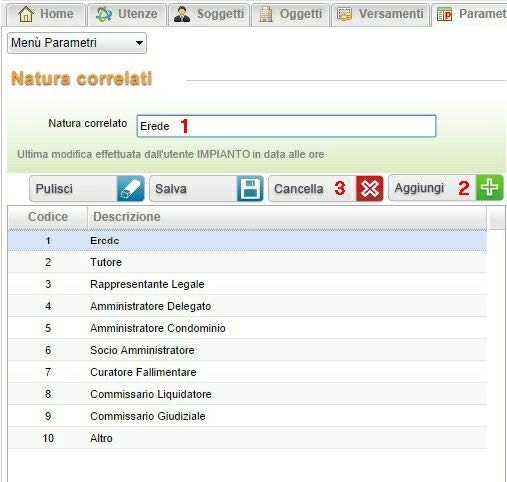
Task: Open the Menù Parametri dropdown
Action: pos(77,43)
